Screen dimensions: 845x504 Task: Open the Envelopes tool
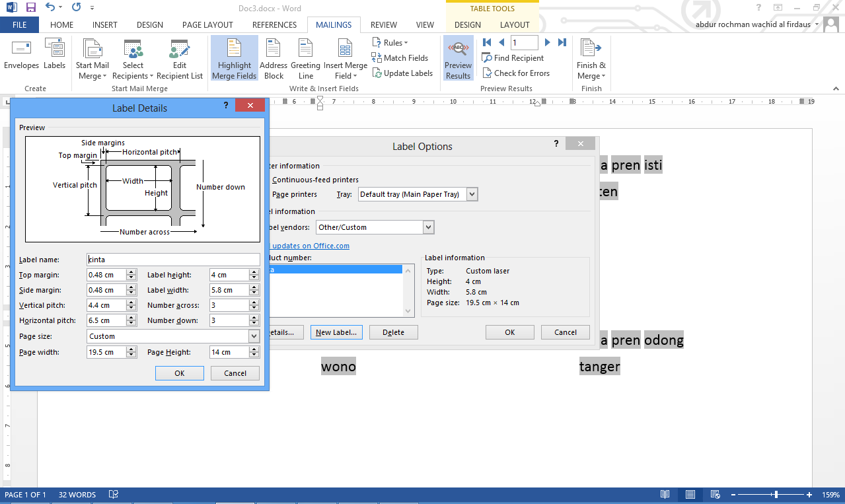coord(21,58)
